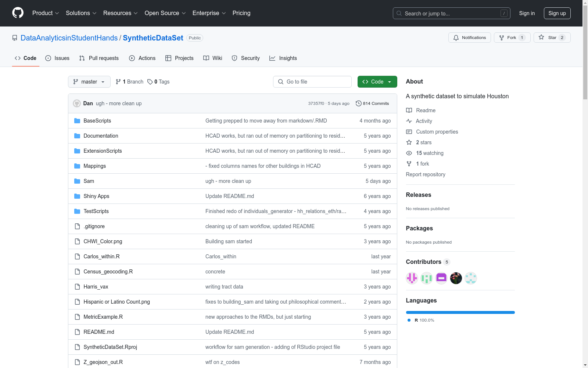View the 0 Tags link

pyautogui.click(x=158, y=82)
